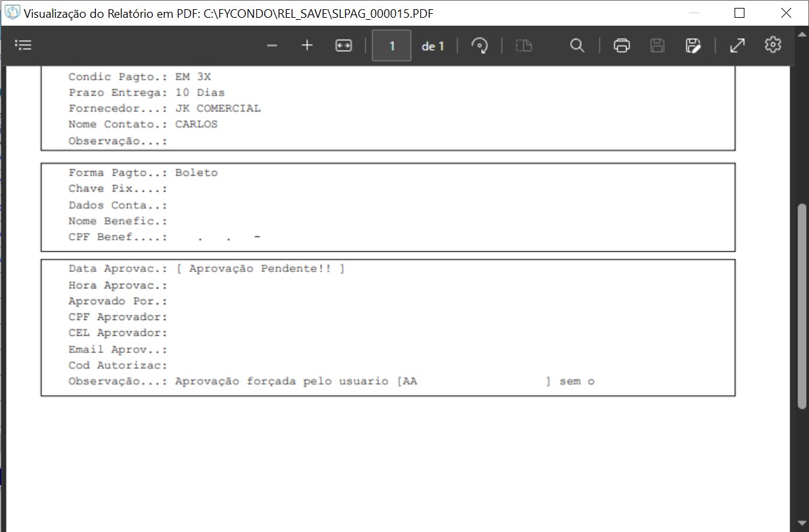Click the 'Aprovação Pendente!!' text
809x532 pixels.
point(260,269)
